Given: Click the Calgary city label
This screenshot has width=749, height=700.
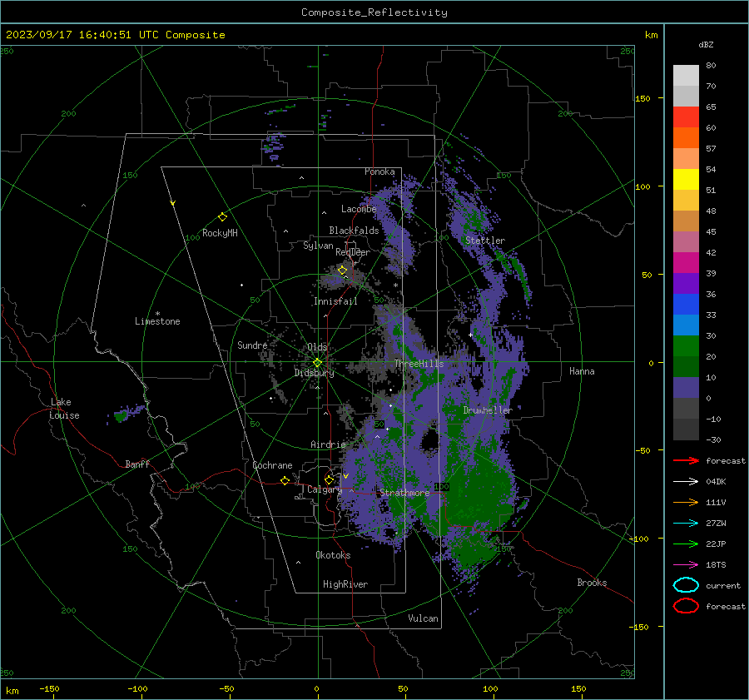Looking at the screenshot, I should pos(325,489).
